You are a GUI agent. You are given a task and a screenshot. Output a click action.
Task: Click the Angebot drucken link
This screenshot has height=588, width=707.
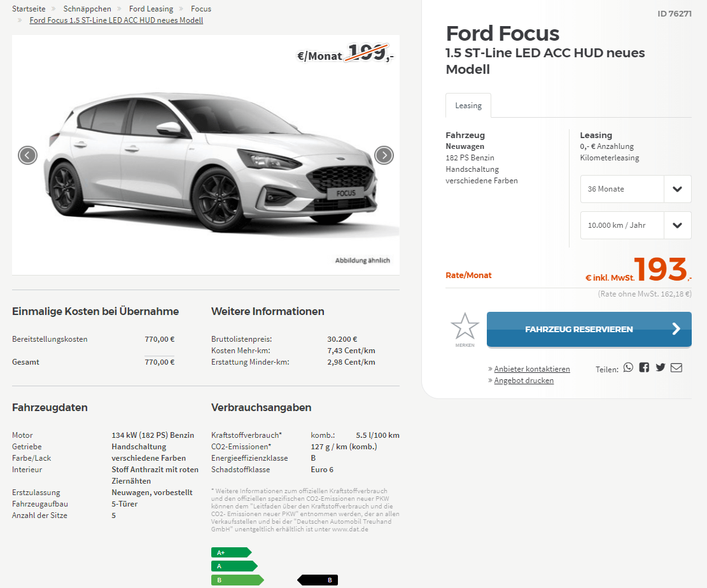[x=524, y=381]
